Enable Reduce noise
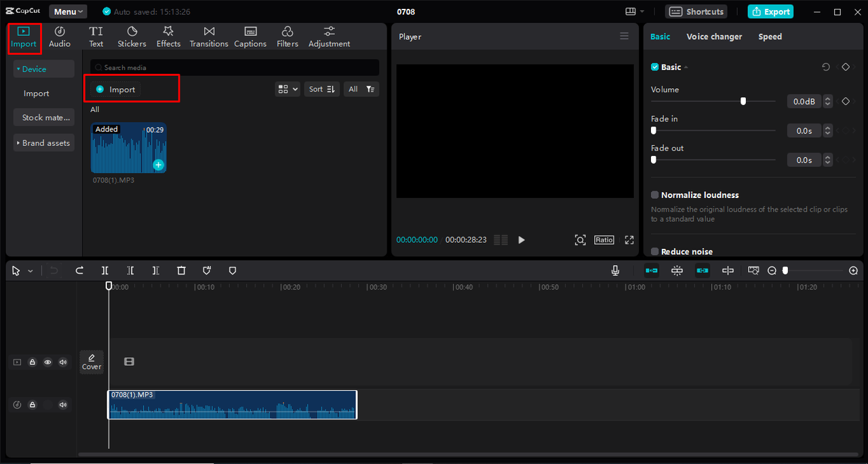 pyautogui.click(x=655, y=252)
